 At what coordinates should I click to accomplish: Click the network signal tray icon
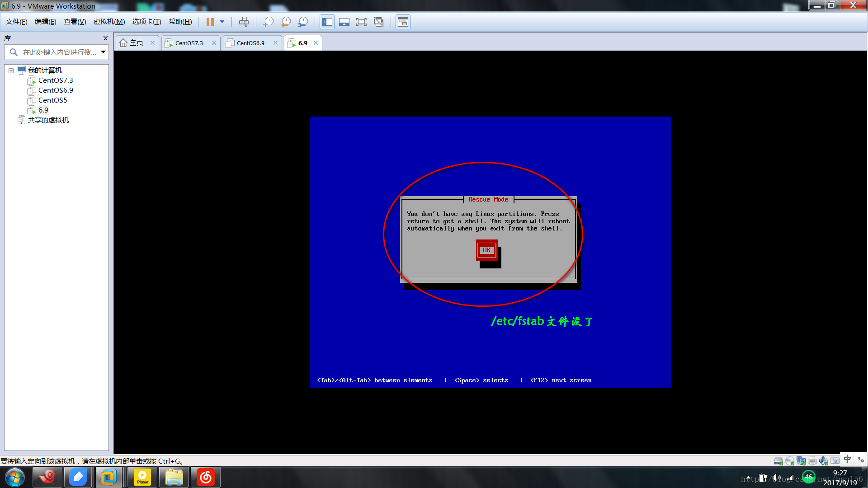(x=790, y=478)
